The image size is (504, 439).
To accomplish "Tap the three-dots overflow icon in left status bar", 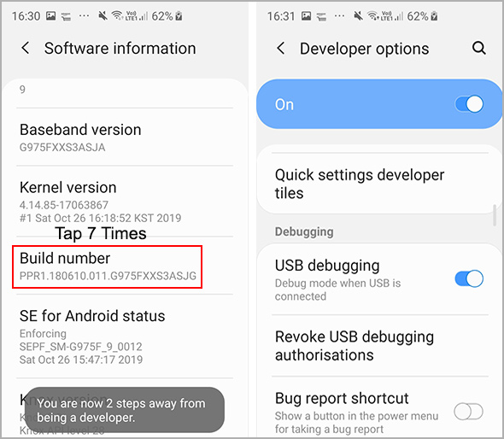I will click(85, 15).
